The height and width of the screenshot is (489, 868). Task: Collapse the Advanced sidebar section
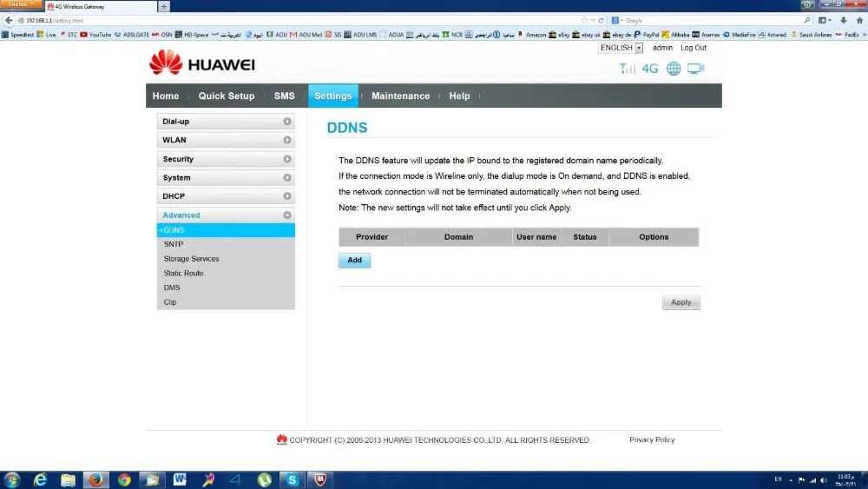[x=226, y=215]
